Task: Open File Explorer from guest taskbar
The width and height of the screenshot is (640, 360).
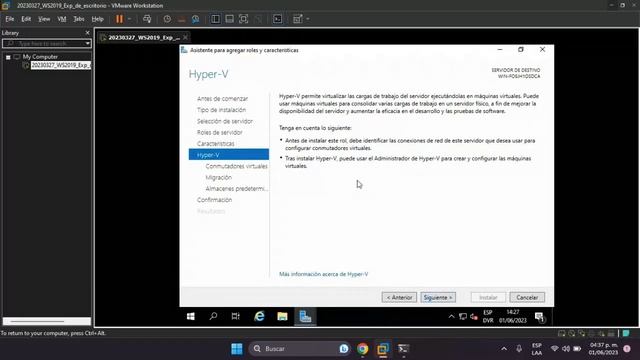Action: tap(282, 316)
